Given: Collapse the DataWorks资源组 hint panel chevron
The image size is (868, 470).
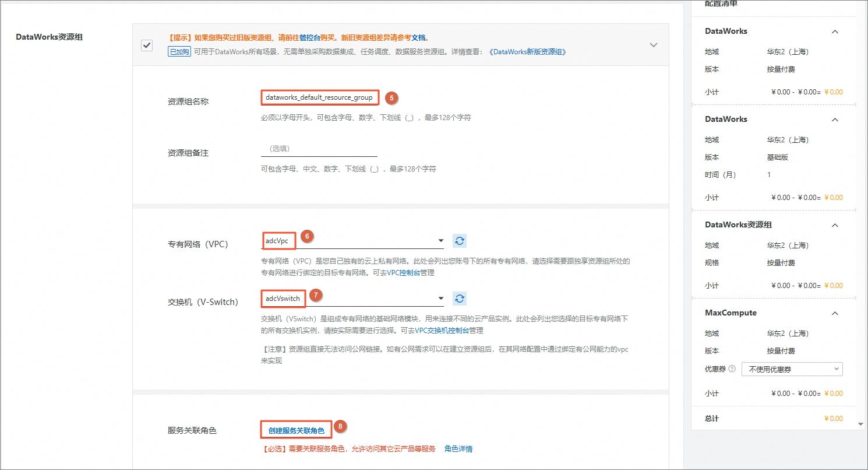Looking at the screenshot, I should click(654, 45).
